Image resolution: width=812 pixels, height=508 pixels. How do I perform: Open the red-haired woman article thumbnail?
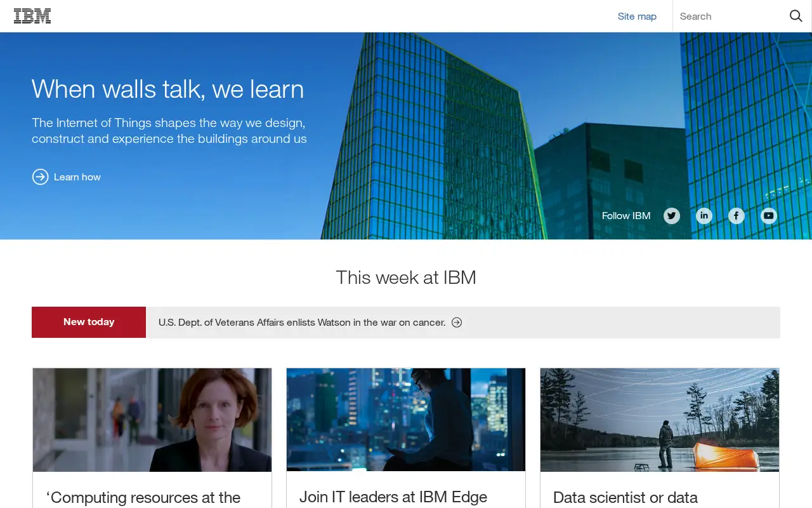point(152,420)
